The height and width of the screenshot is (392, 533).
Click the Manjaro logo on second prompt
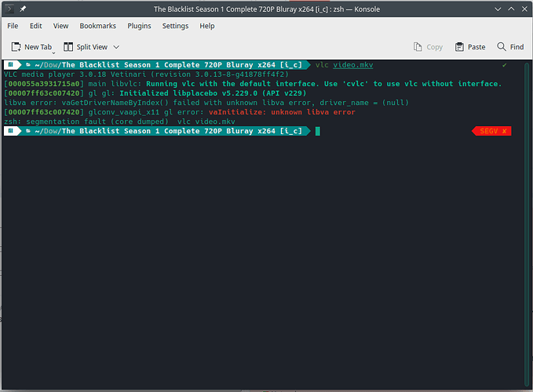[10, 131]
